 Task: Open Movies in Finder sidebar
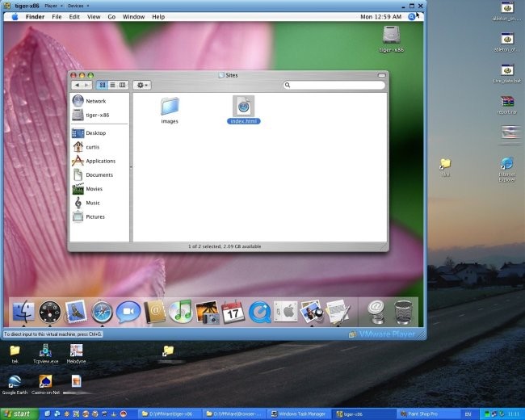(x=87, y=189)
